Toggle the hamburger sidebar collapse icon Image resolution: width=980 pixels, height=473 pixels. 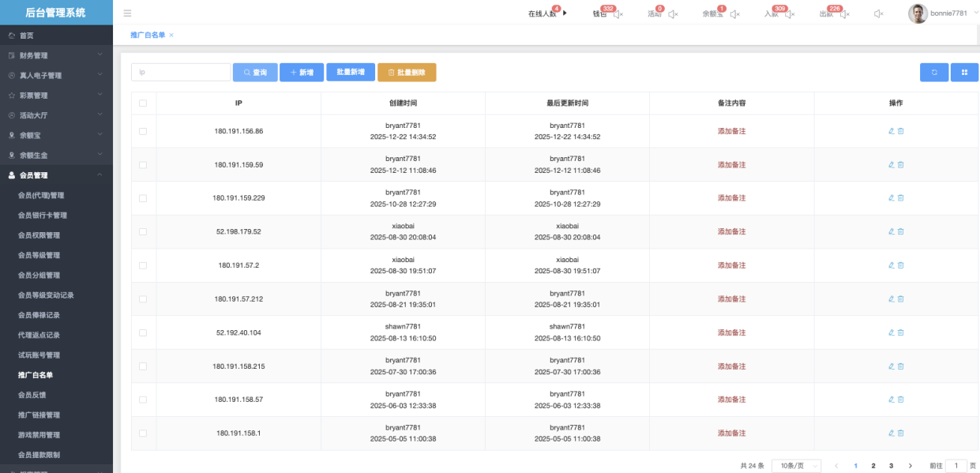pyautogui.click(x=127, y=13)
